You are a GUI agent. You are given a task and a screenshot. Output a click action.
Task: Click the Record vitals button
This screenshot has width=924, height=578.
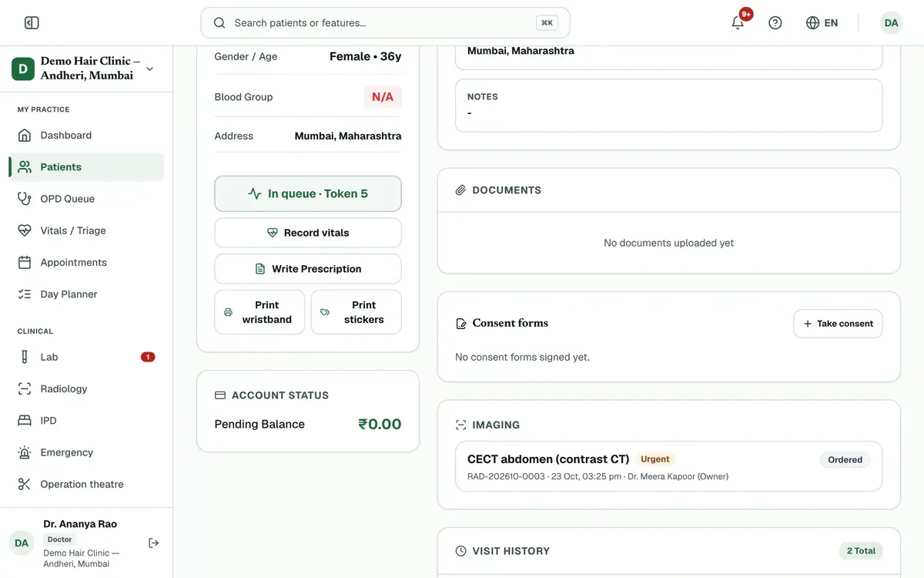tap(308, 233)
